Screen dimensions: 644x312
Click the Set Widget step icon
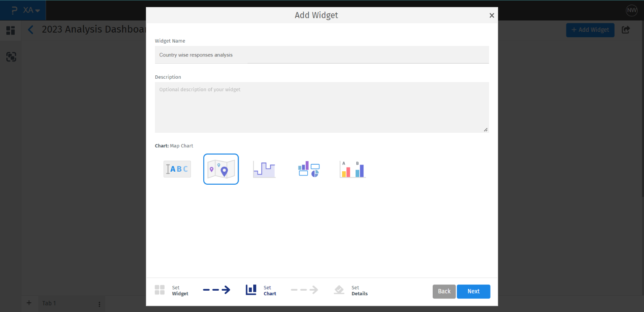coord(160,290)
